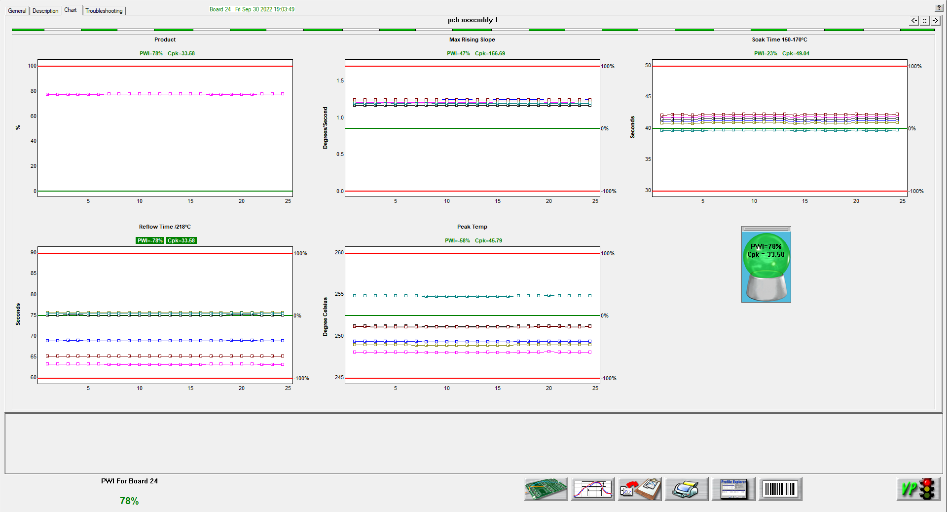This screenshot has height=512, width=947.
Task: Click the VP traffic light icon
Action: [x=917, y=489]
